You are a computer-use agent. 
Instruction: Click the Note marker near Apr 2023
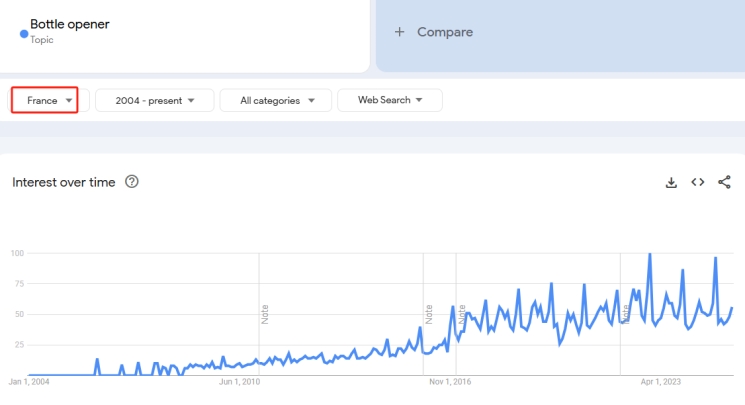coord(627,313)
